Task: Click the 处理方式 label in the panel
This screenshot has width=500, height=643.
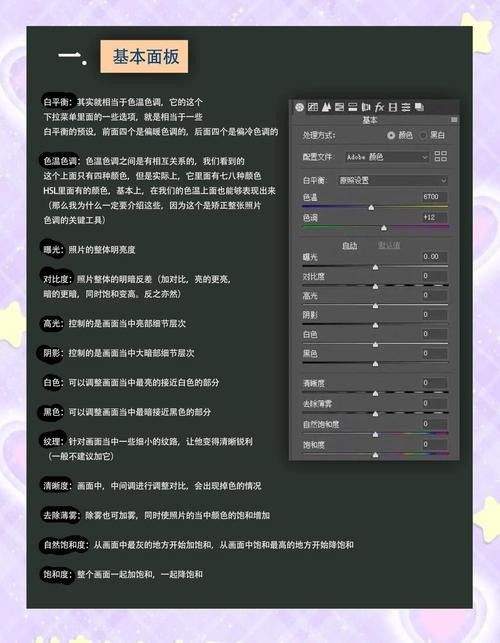Action: [x=319, y=135]
